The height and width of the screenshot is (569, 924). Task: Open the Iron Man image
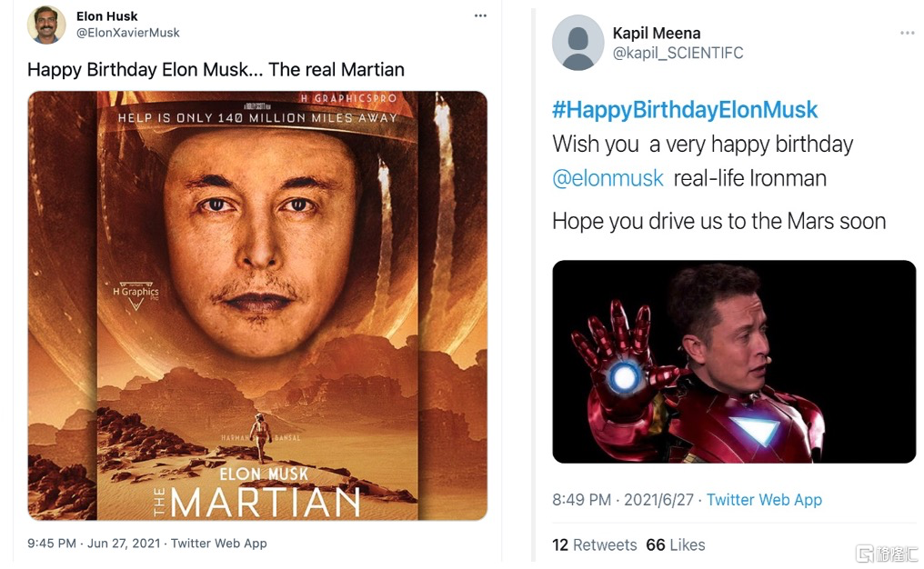tap(734, 361)
